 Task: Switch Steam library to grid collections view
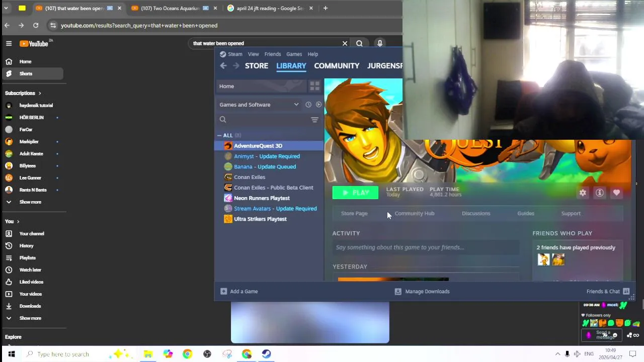click(315, 86)
